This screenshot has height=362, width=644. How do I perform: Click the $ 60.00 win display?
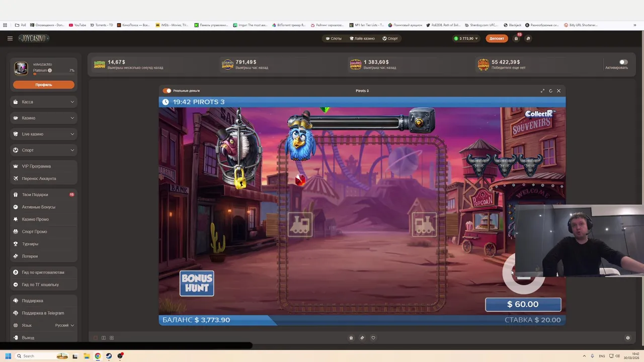click(523, 304)
